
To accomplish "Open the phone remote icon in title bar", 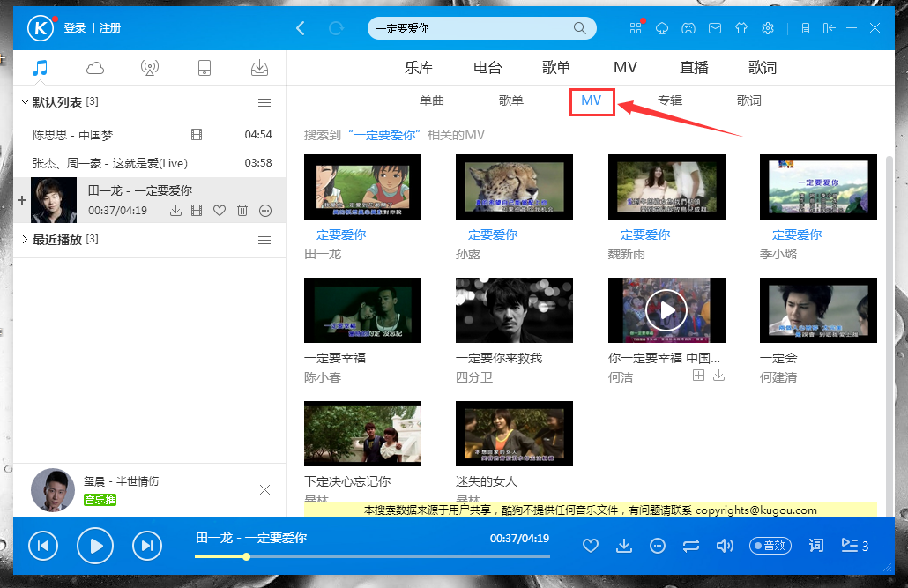I will pyautogui.click(x=805, y=28).
